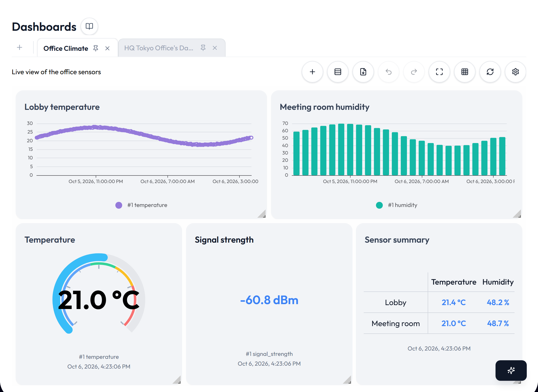Select the Lobby temperature chart title
This screenshot has height=392, width=538.
[62, 107]
